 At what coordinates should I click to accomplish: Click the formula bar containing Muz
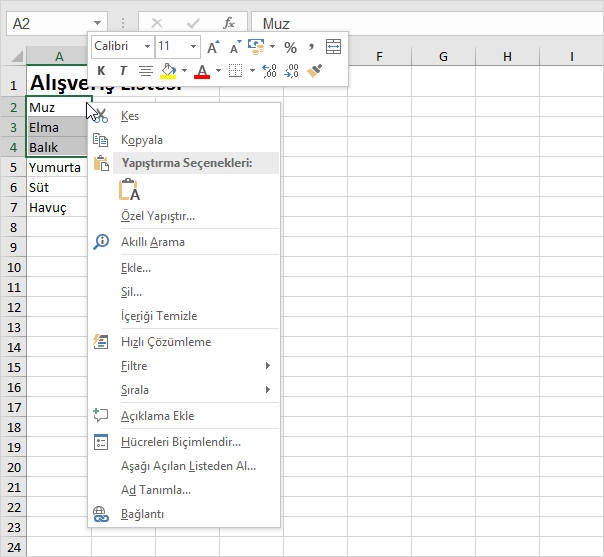coord(428,23)
